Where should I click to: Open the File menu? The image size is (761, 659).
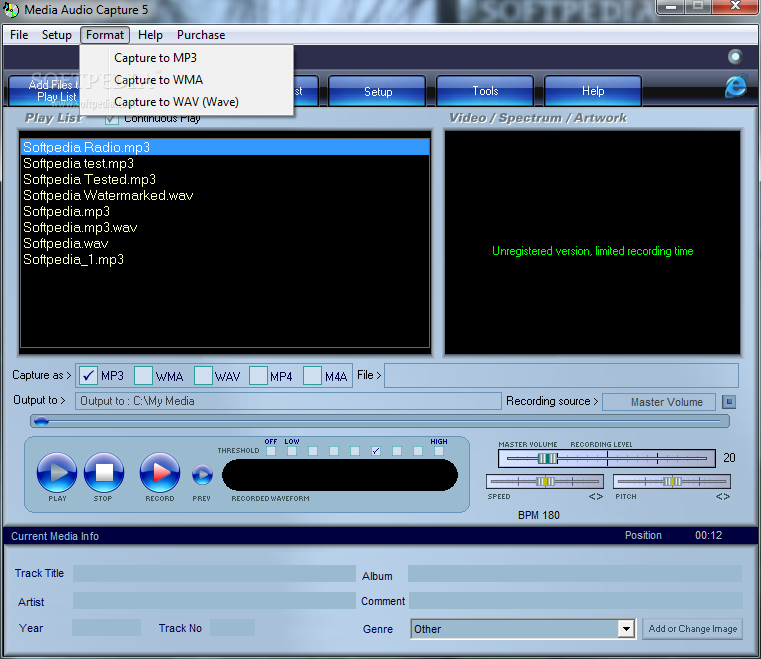[x=19, y=35]
